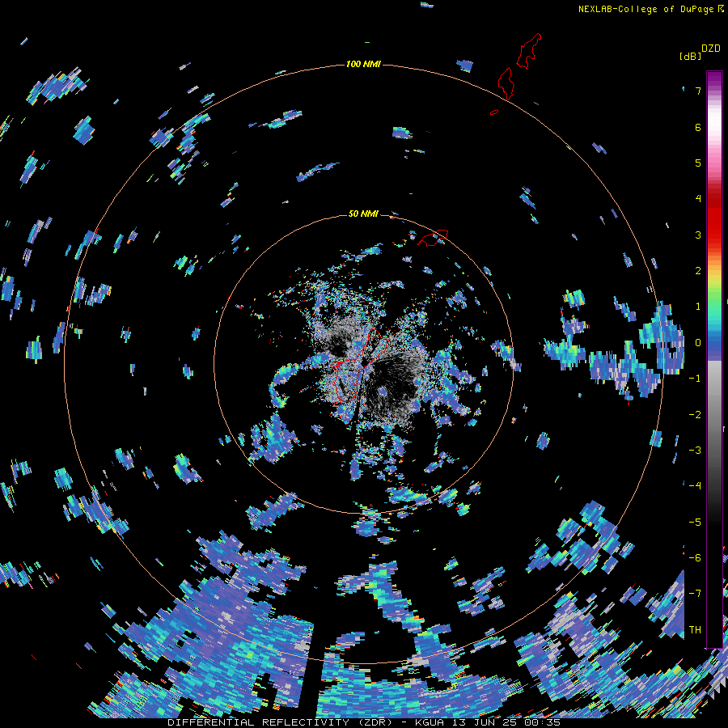Click the 0 dB legend value
728x728 pixels.
tap(698, 343)
